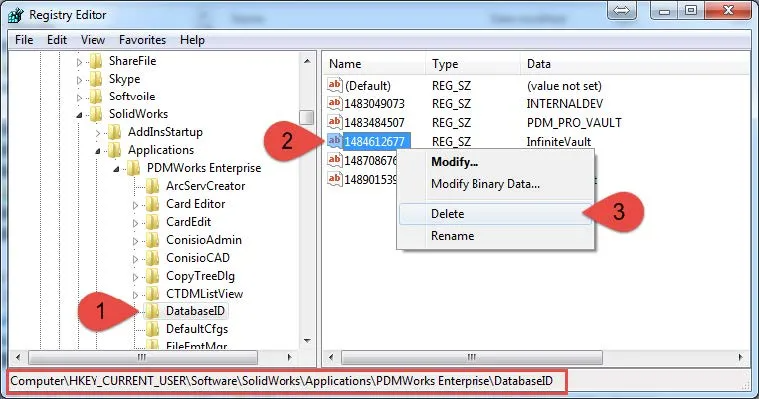Open the File menu

(24, 40)
